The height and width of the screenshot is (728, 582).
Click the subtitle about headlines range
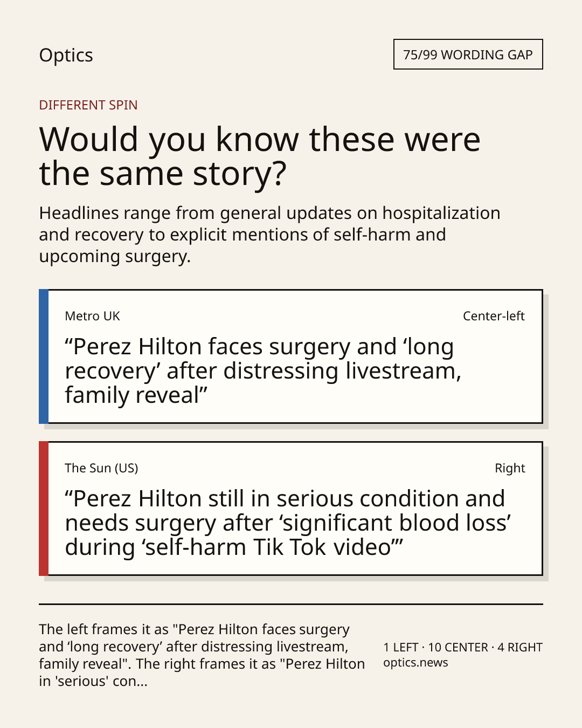[x=269, y=234]
